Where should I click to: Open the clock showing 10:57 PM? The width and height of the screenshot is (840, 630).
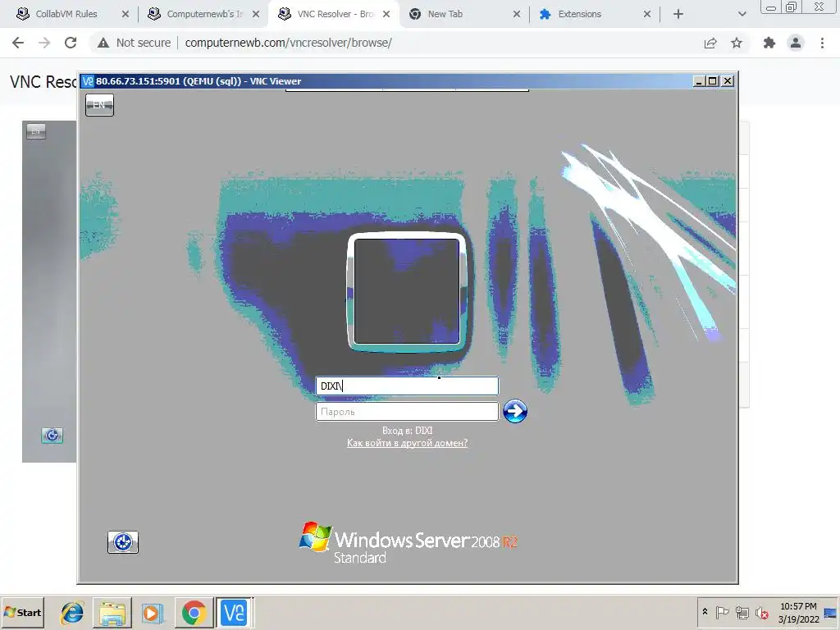pos(798,612)
